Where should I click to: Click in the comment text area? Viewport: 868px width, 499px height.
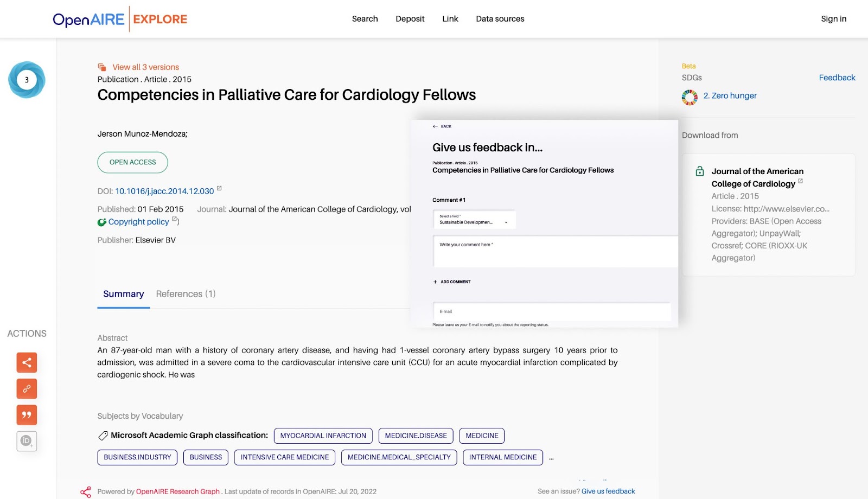pyautogui.click(x=556, y=251)
